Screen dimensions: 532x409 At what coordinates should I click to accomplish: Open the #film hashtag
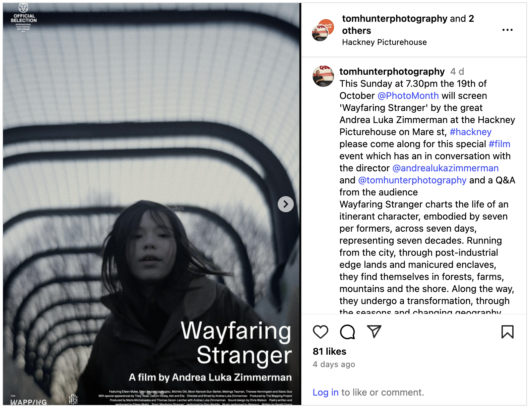point(499,144)
